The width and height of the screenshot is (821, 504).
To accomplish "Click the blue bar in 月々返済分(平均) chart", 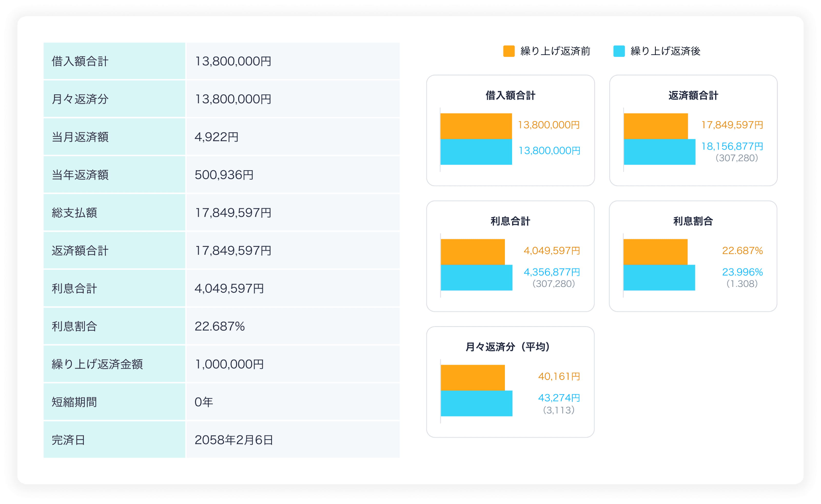I will [476, 403].
